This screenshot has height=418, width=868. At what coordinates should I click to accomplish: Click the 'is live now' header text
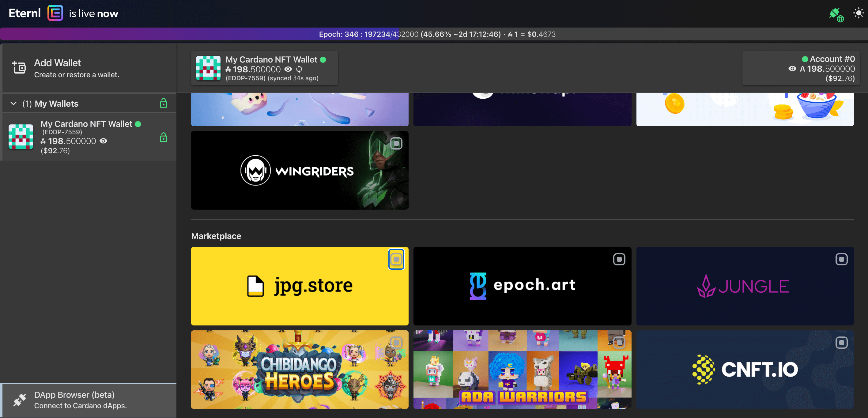point(94,13)
